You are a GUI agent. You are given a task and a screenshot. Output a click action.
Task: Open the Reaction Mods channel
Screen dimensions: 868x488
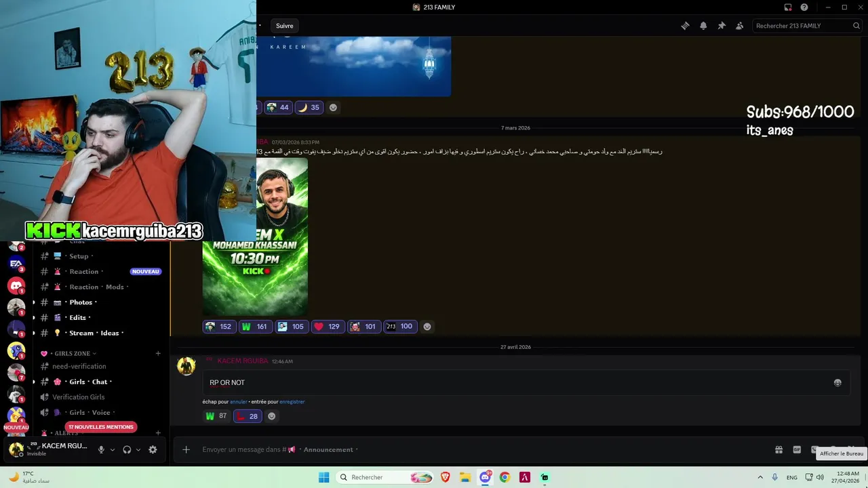[100, 287]
